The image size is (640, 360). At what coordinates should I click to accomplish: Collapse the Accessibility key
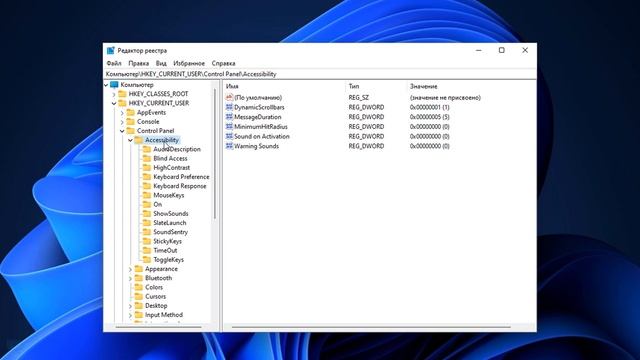tap(130, 140)
